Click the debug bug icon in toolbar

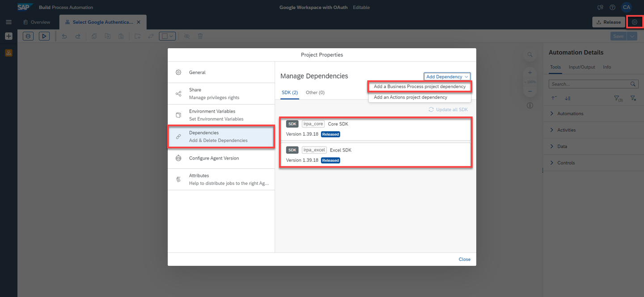(x=29, y=36)
